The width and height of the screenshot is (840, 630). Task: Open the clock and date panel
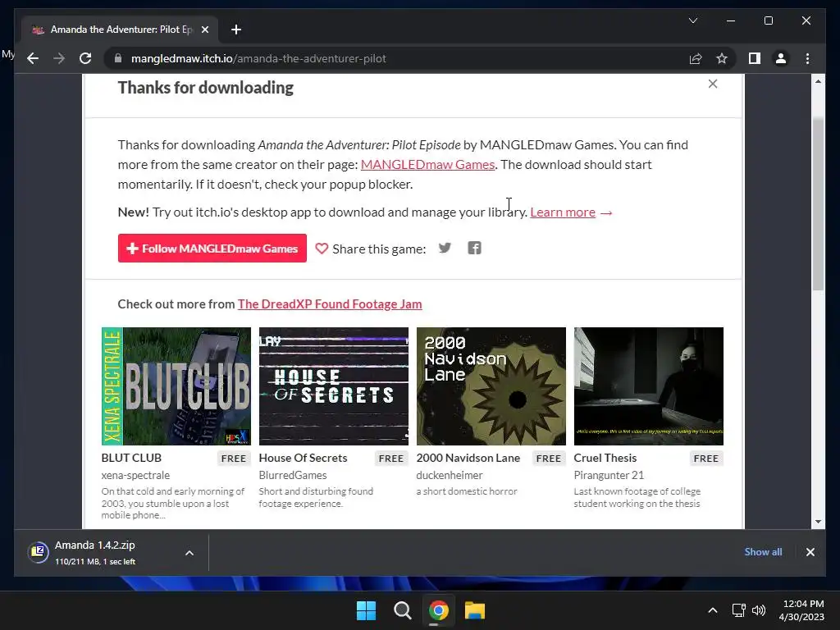(801, 610)
